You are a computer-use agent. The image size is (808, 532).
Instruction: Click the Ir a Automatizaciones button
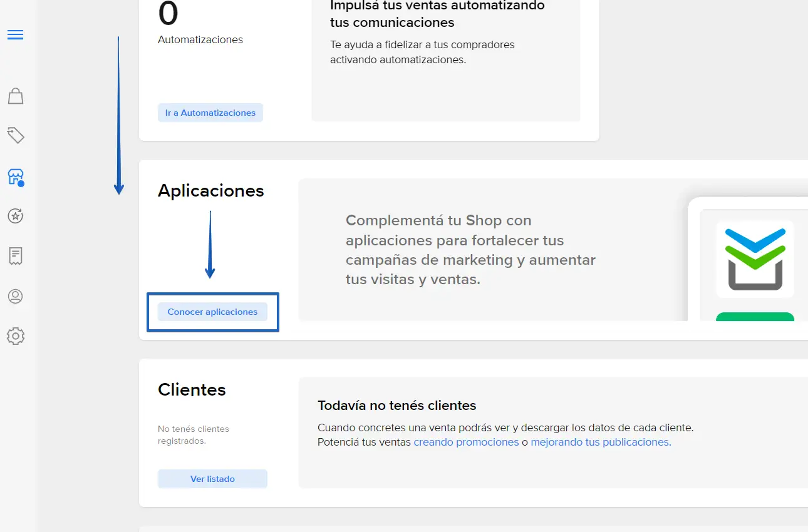tap(210, 113)
